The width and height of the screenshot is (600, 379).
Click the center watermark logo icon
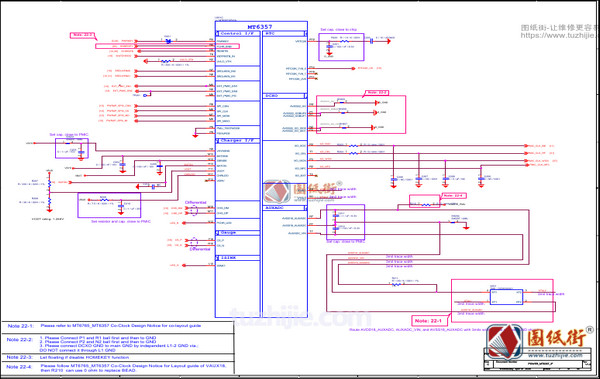coord(277,191)
